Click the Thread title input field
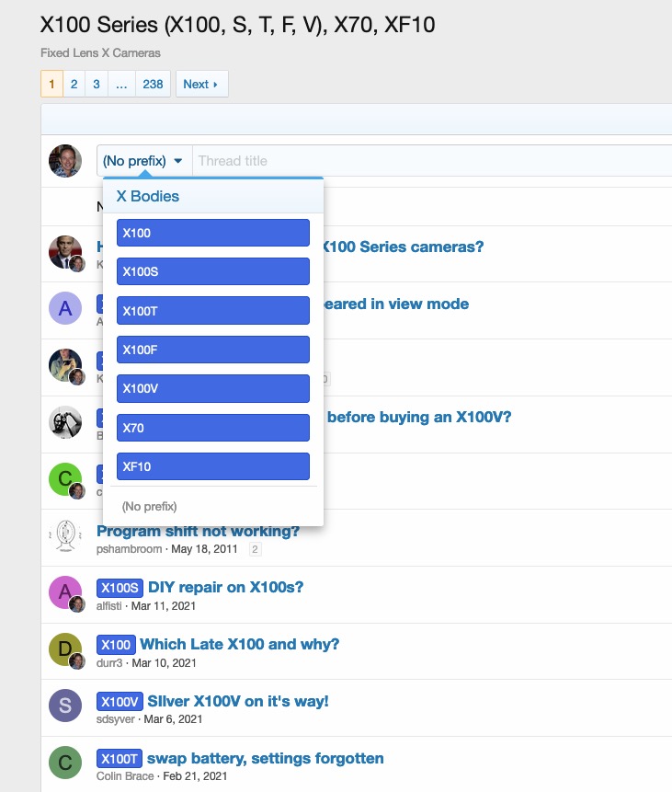The height and width of the screenshot is (792, 672). 432,161
